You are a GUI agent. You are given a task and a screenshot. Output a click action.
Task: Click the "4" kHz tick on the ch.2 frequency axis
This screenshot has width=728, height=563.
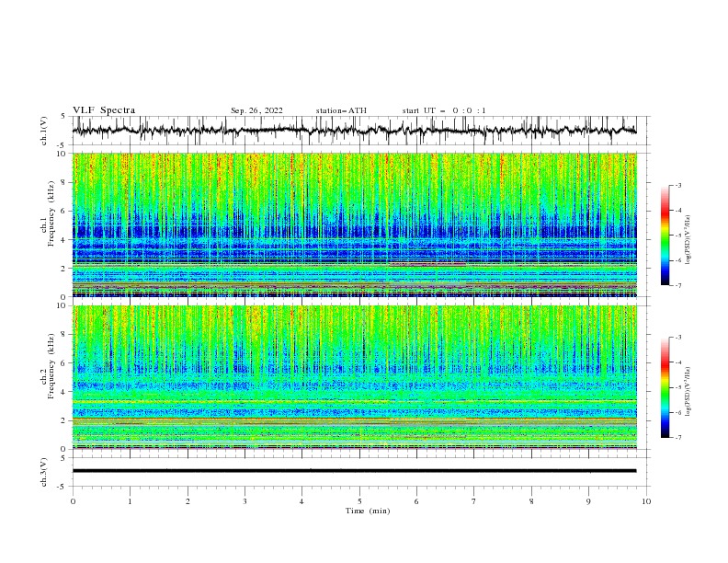(x=64, y=392)
